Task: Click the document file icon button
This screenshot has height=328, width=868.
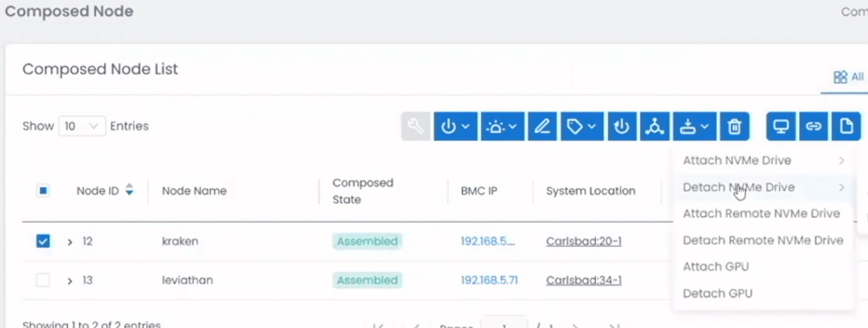Action: pyautogui.click(x=847, y=126)
